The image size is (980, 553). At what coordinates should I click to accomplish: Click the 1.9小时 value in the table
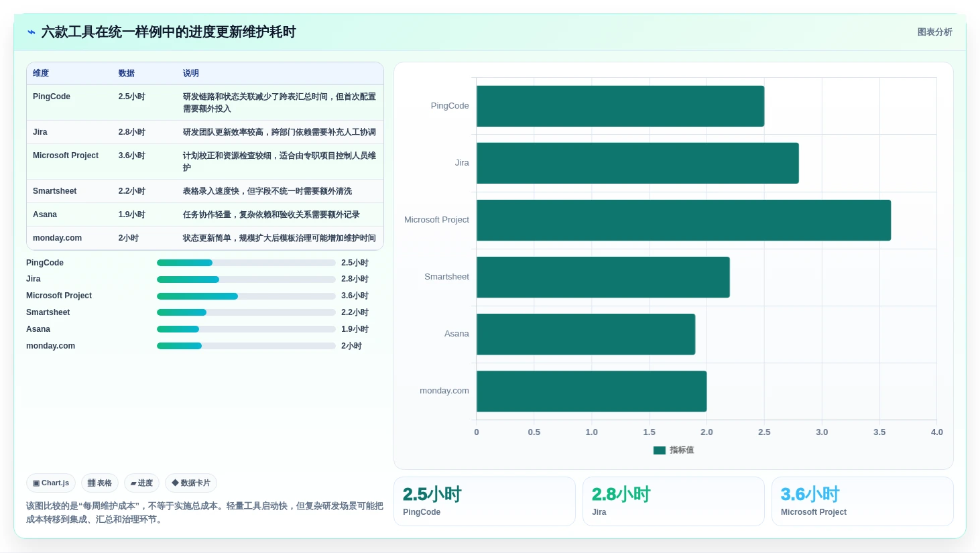pos(132,214)
